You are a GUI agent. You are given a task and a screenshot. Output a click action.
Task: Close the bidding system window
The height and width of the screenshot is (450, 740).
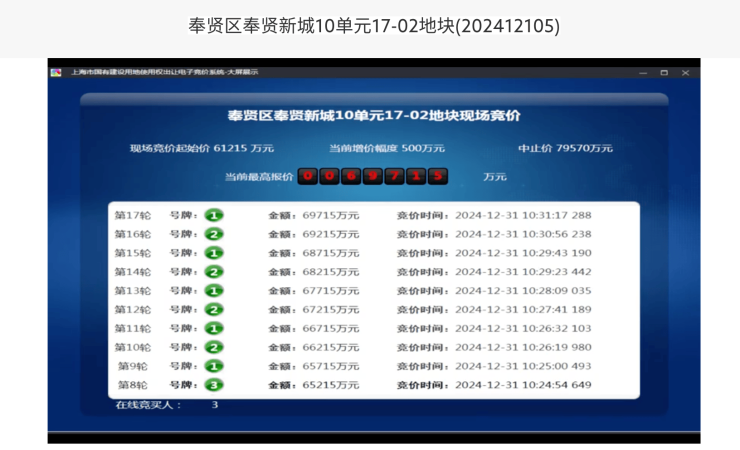(685, 73)
